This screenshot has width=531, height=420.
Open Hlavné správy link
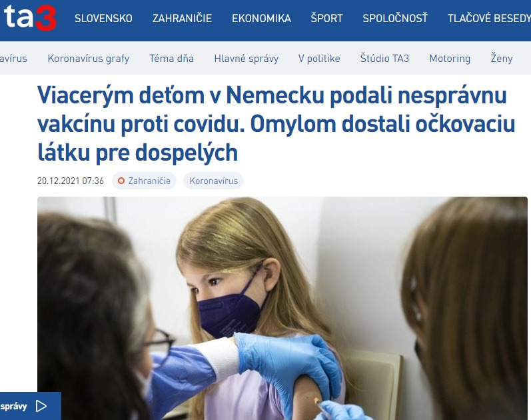click(x=247, y=58)
